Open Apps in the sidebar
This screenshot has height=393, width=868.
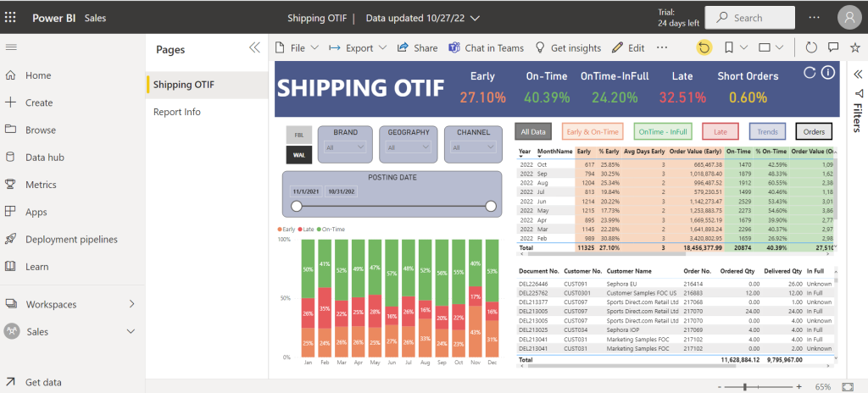pos(36,212)
